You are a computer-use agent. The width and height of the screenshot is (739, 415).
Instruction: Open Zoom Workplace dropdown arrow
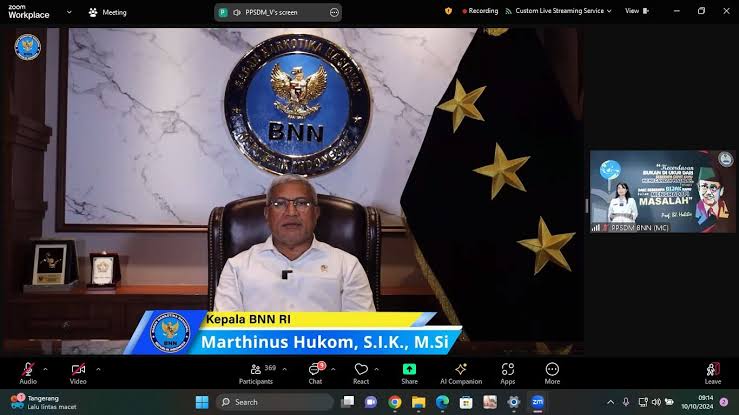coord(69,12)
